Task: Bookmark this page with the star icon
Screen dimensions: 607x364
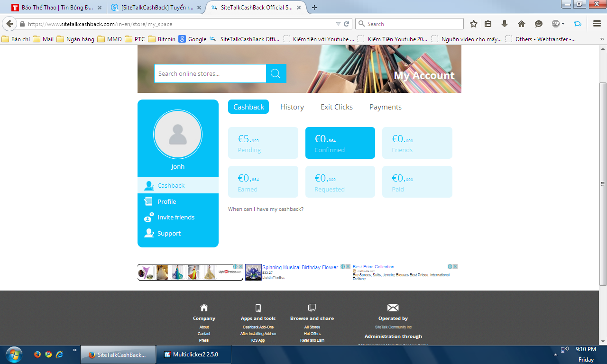Action: 473,24
